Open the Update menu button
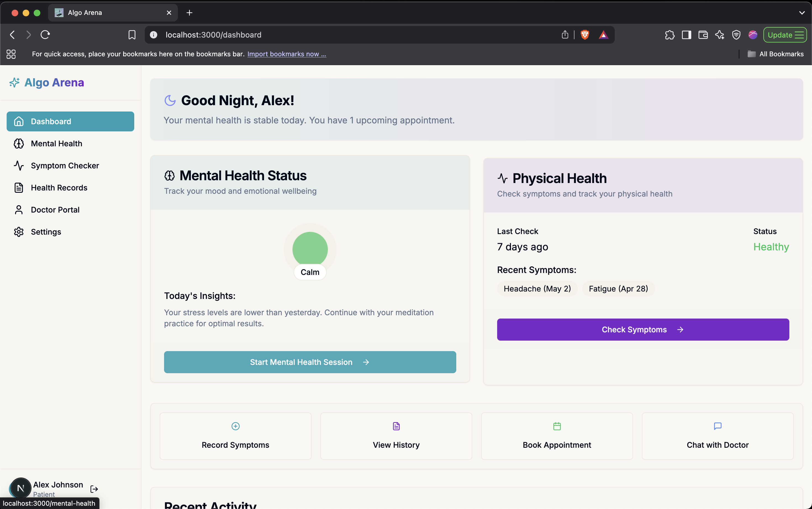Viewport: 812px width, 509px height. tap(785, 35)
